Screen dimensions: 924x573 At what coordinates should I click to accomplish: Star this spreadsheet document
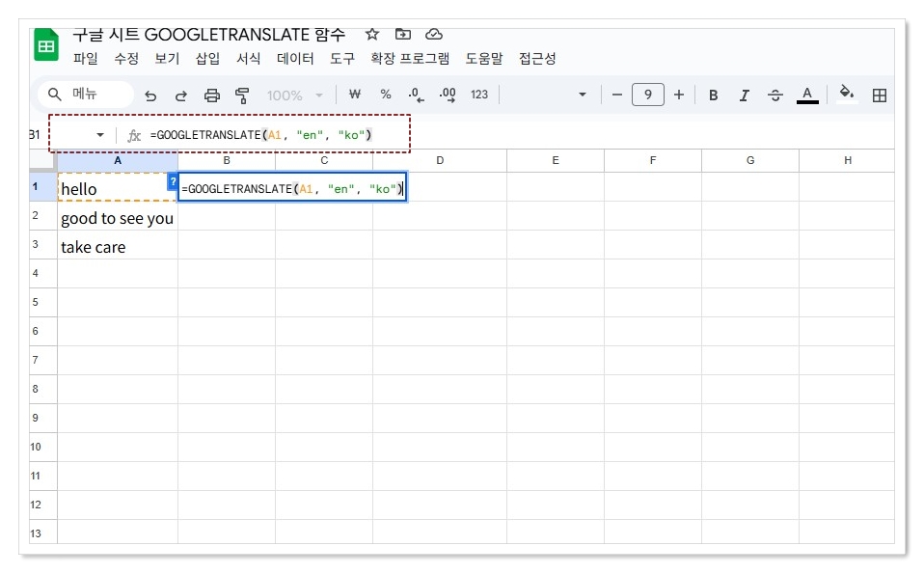(372, 34)
